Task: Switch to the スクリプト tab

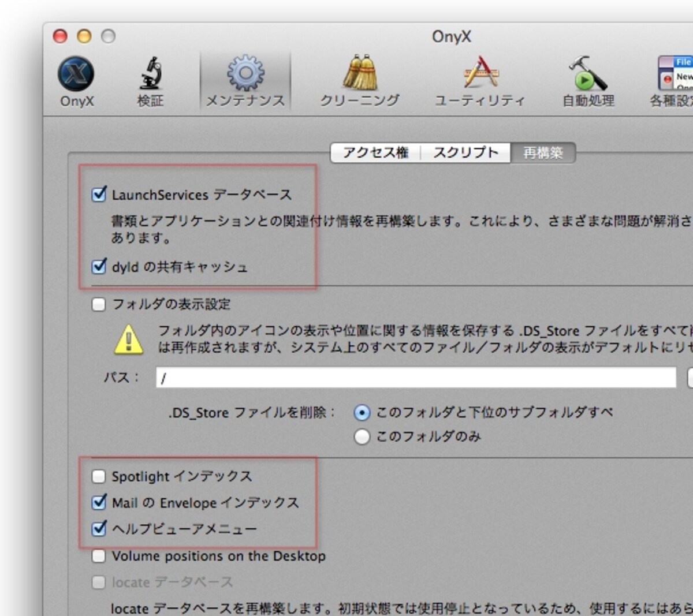Action: [x=465, y=153]
